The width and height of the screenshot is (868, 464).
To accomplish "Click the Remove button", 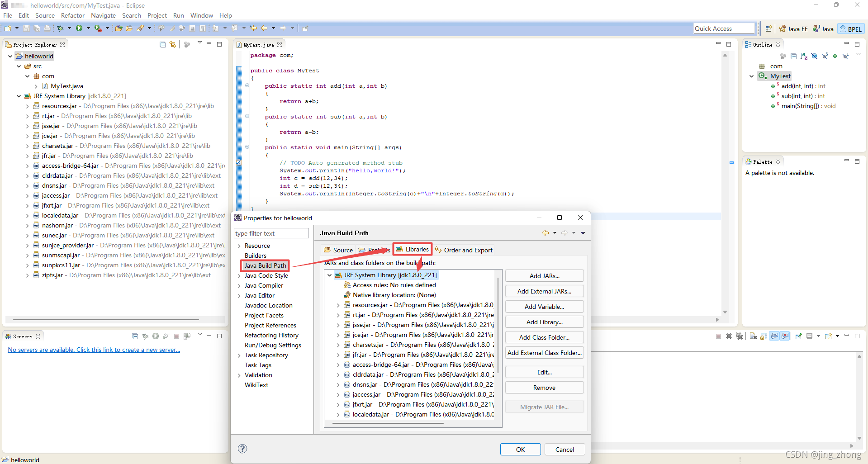I will click(544, 388).
